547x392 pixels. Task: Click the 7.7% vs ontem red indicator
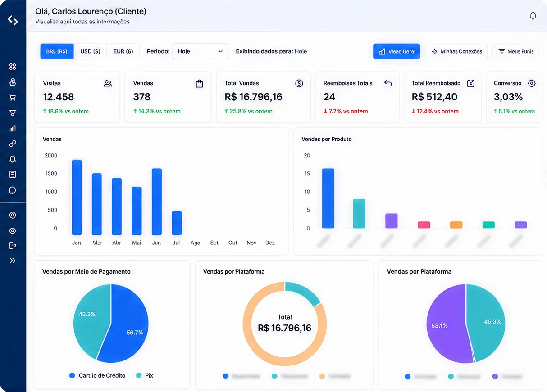(x=346, y=111)
